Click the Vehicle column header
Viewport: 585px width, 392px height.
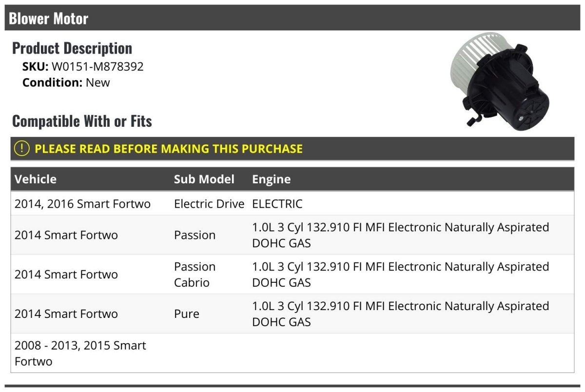(x=36, y=179)
